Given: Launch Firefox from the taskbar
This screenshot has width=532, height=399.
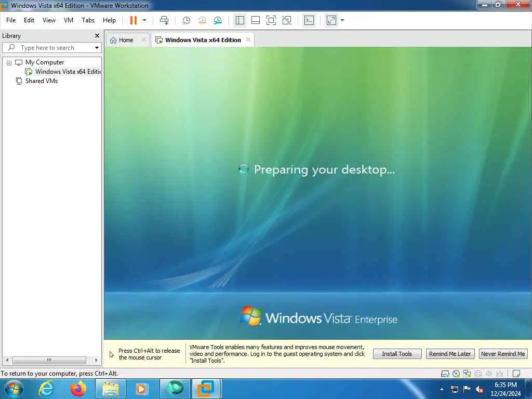Looking at the screenshot, I should point(78,389).
